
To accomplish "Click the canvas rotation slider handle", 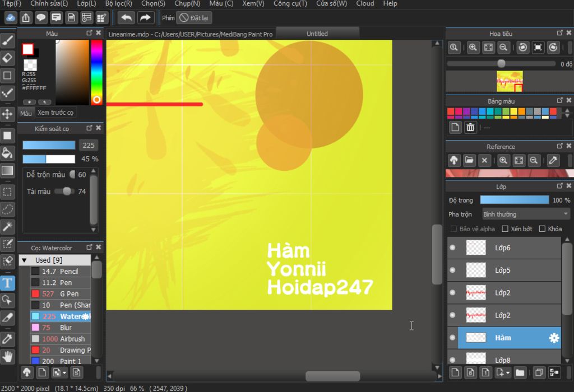I will pos(501,64).
